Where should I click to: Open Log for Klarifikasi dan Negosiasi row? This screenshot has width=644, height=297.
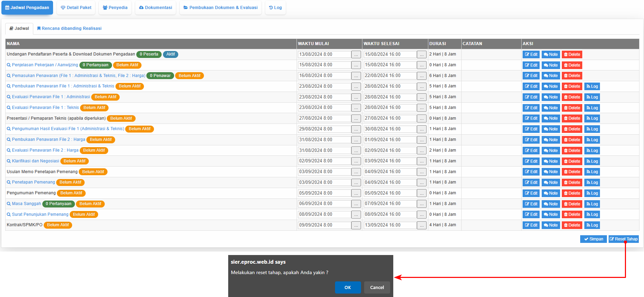coord(592,161)
